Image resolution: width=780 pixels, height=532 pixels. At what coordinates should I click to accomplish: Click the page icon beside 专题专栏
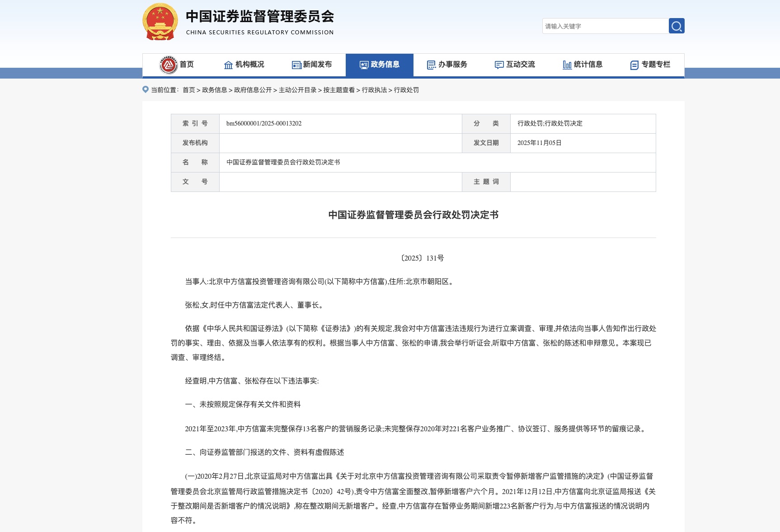coord(634,65)
